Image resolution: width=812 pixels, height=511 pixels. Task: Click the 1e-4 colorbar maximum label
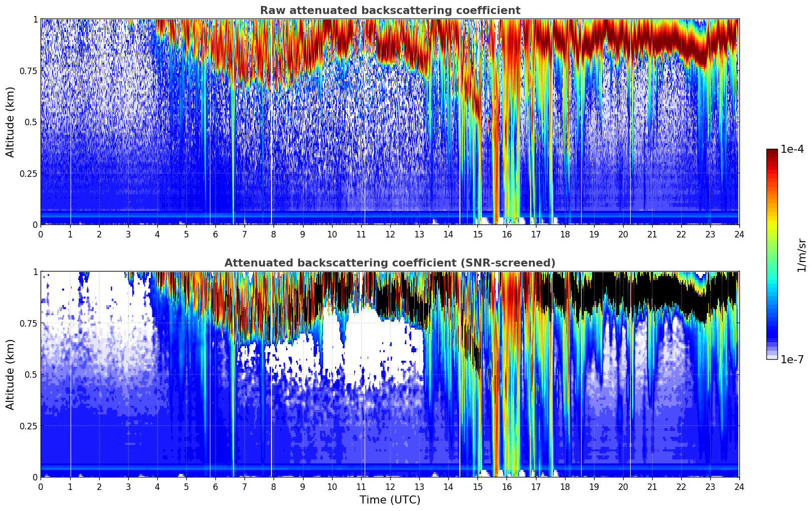pos(792,149)
